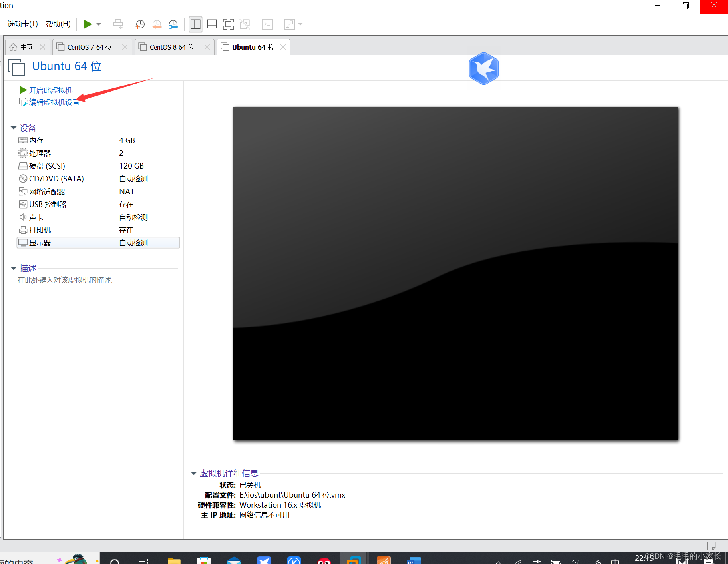Click the green power on toolbar button
Screen dimensions: 728x564
pos(87,24)
